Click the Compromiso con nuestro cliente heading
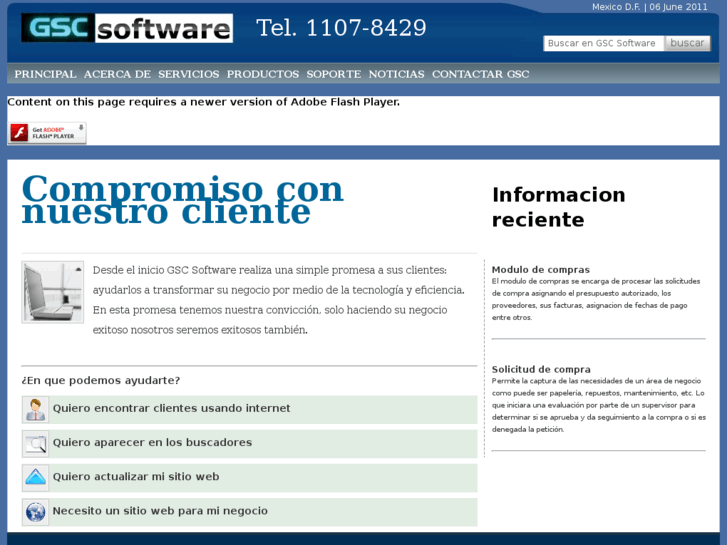The height and width of the screenshot is (545, 727). tap(183, 200)
